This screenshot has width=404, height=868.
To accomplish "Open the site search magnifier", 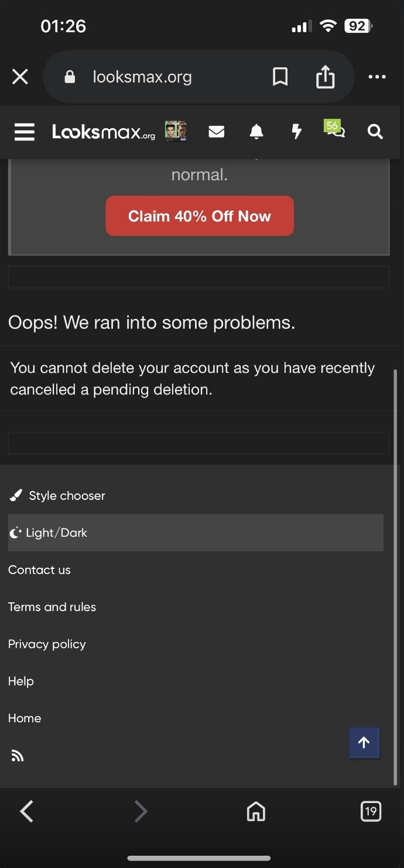I will 375,132.
